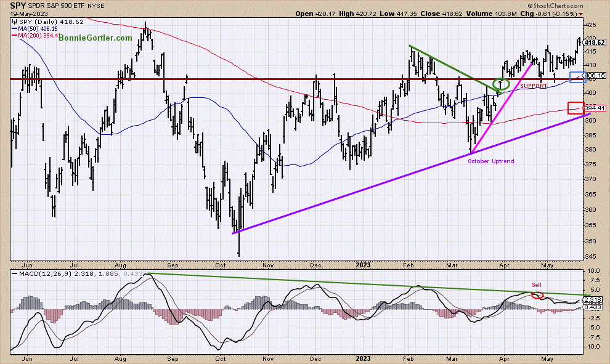Click the 385 price axis label
The width and height of the screenshot is (610, 364).
[590, 135]
